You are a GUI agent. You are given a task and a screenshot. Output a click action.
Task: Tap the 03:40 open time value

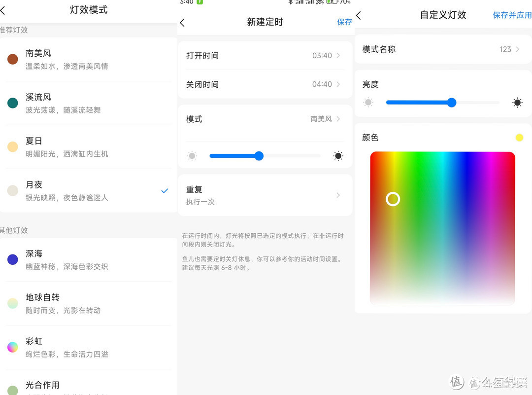coord(322,55)
